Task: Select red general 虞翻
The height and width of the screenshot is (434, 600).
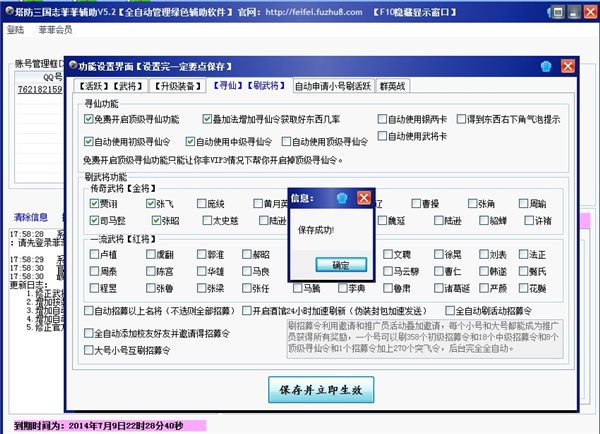Action: click(x=151, y=254)
